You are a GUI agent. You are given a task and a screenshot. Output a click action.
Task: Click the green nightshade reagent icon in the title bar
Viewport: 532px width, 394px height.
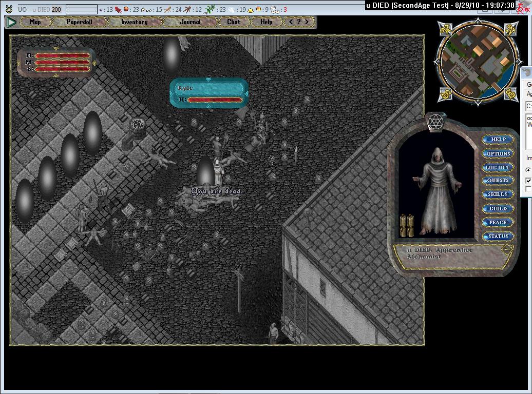[210, 9]
